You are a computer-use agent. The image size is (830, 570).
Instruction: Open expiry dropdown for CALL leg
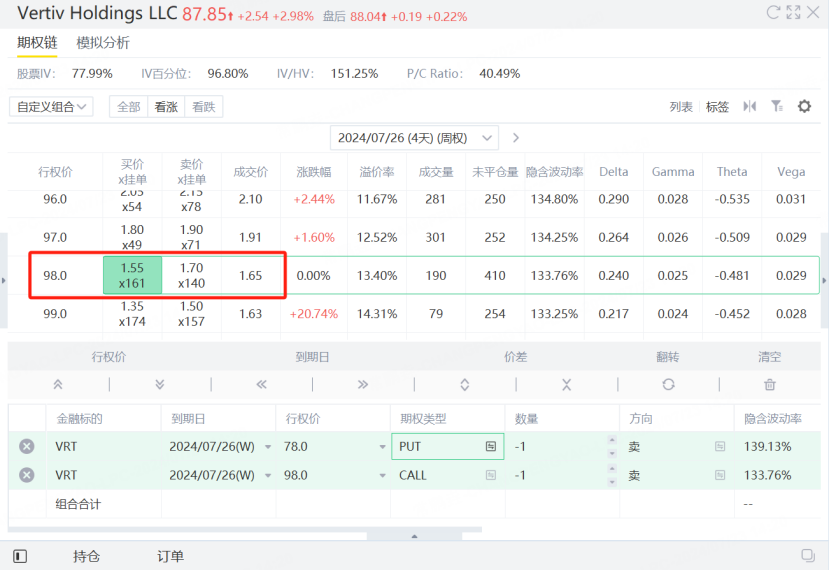point(268,476)
